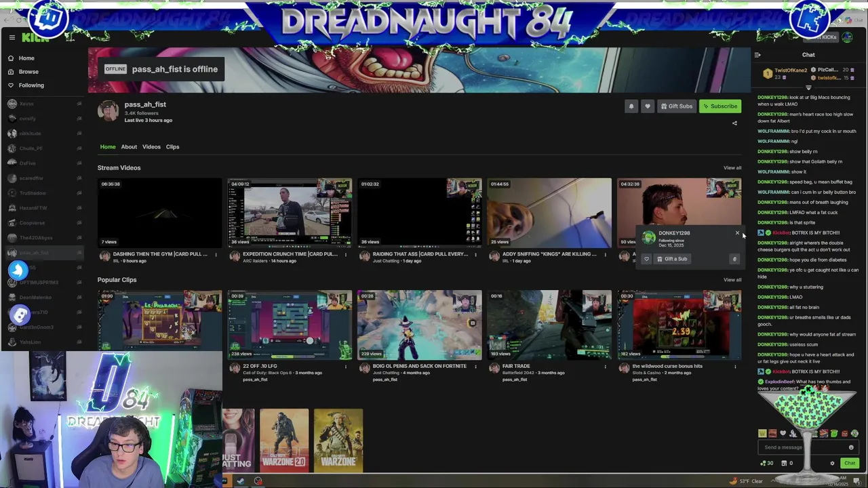Click the pass_ah_fist profile avatar
Image resolution: width=868 pixels, height=488 pixels.
[x=108, y=111]
